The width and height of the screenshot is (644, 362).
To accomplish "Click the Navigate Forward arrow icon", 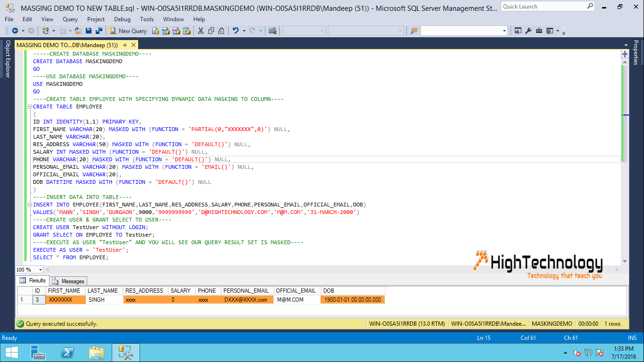I will [31, 31].
